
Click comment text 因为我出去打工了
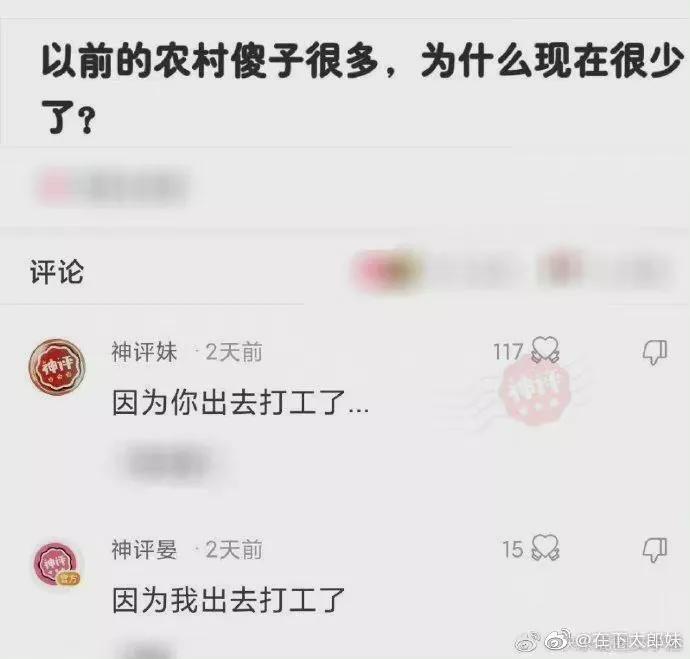tap(228, 600)
